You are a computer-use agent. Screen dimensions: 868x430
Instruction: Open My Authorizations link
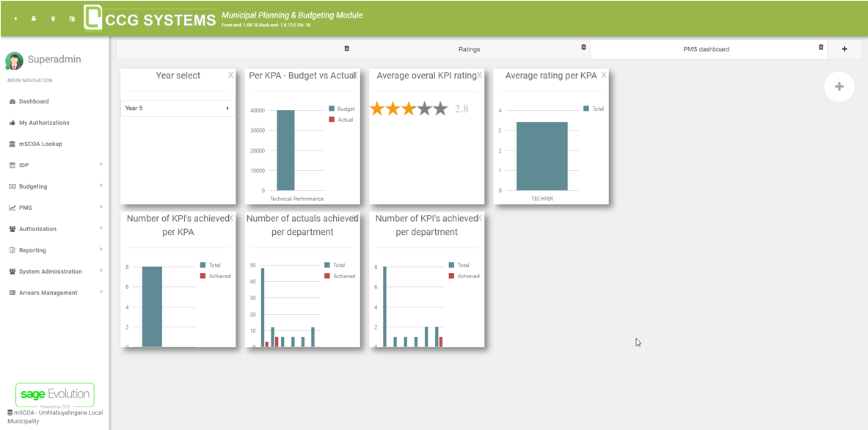(x=44, y=123)
